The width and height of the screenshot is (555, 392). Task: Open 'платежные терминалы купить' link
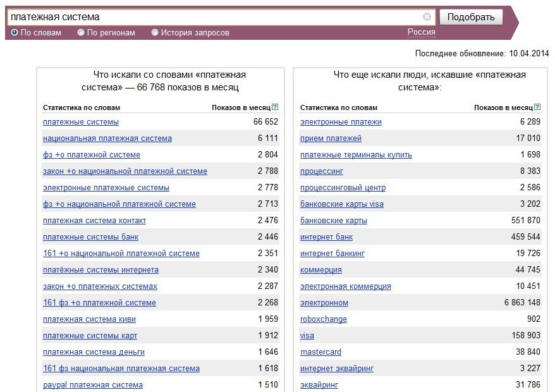356,155
